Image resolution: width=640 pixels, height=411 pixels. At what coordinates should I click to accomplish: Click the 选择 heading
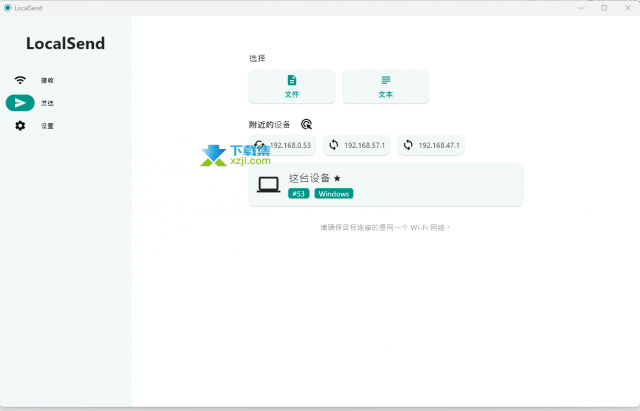257,58
